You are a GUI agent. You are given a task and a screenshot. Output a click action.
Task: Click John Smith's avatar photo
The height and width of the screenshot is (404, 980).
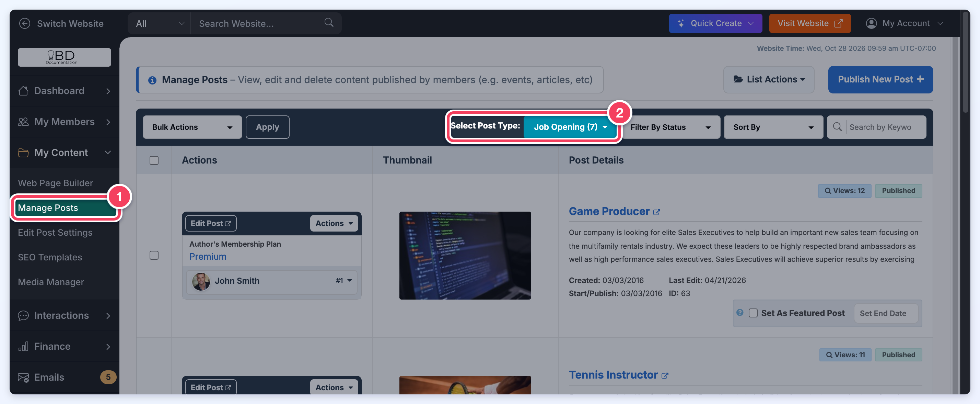[x=201, y=281]
